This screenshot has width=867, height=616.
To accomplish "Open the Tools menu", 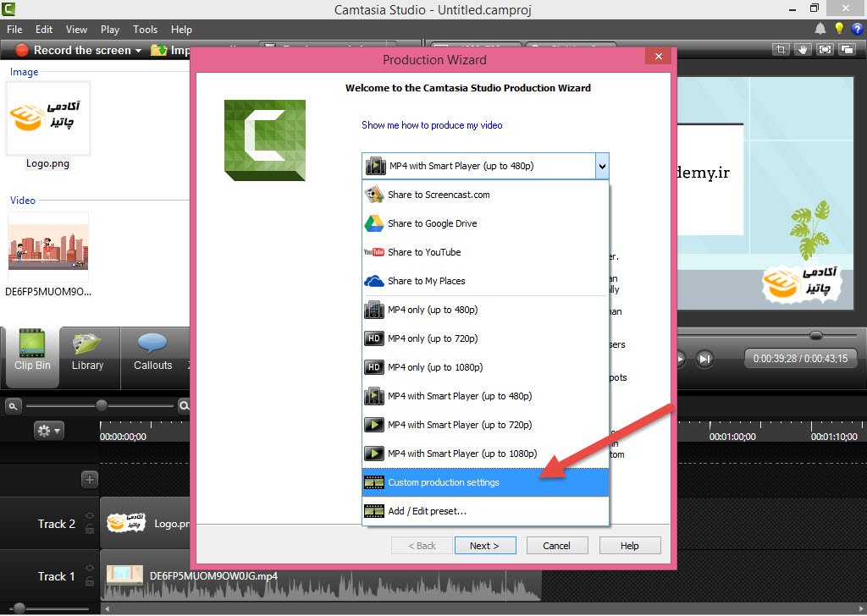I will pos(145,30).
